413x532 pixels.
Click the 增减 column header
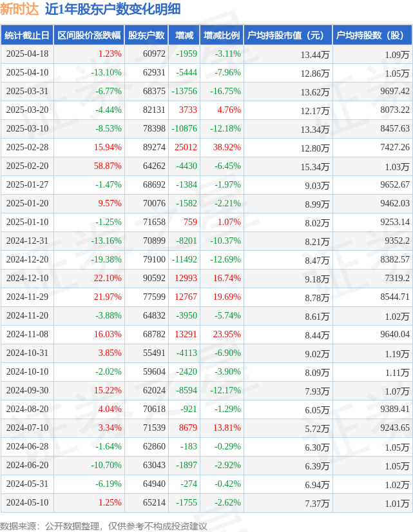[x=184, y=35]
